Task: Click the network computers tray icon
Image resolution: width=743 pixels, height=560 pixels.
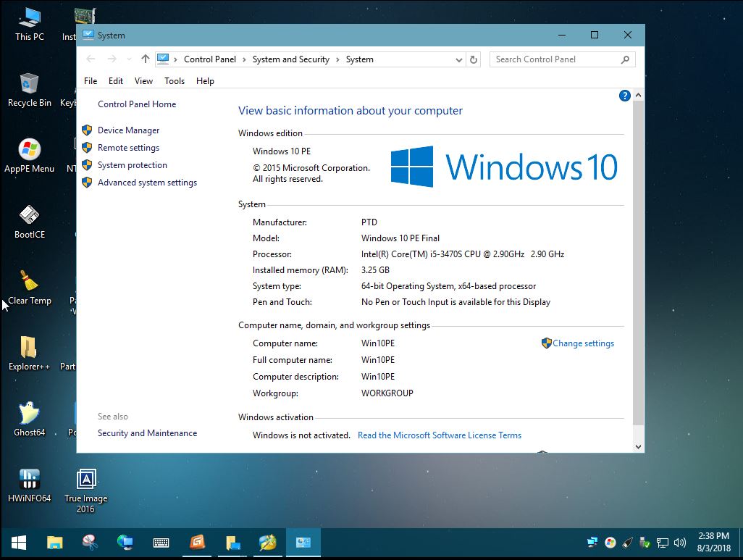Action: coord(592,543)
